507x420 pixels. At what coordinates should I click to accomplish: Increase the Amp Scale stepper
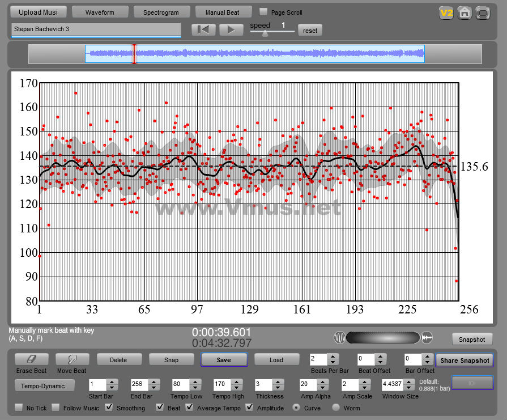click(x=364, y=382)
